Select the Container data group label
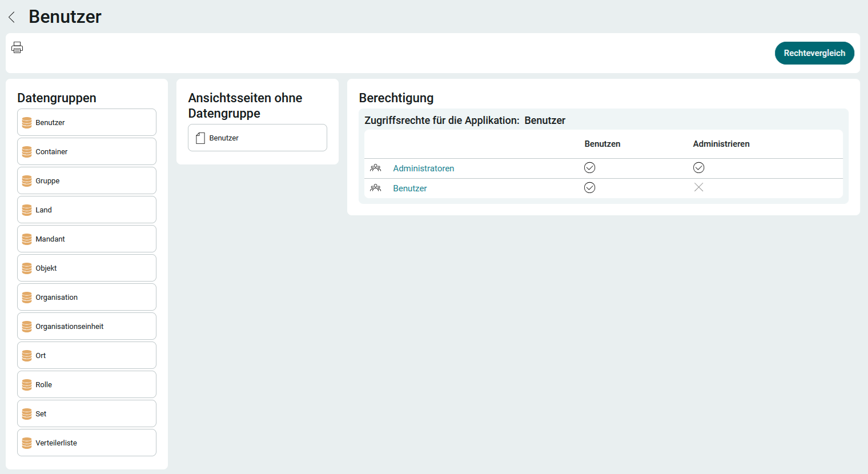Image resolution: width=868 pixels, height=474 pixels. point(51,152)
